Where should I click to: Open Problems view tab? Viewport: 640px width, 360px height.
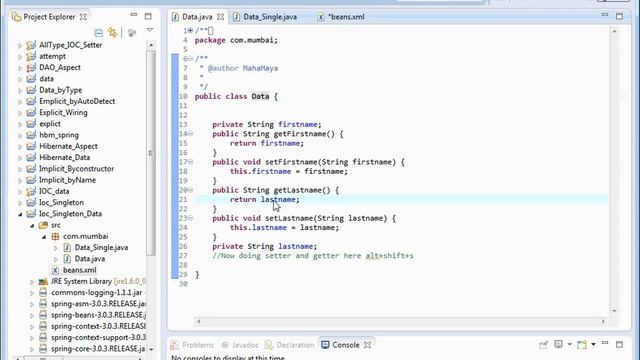[x=192, y=345]
